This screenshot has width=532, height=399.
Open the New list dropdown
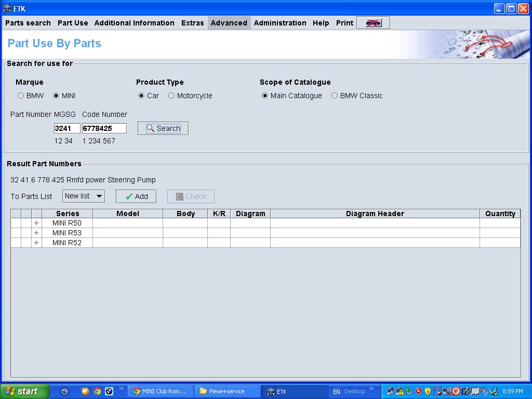click(x=84, y=196)
